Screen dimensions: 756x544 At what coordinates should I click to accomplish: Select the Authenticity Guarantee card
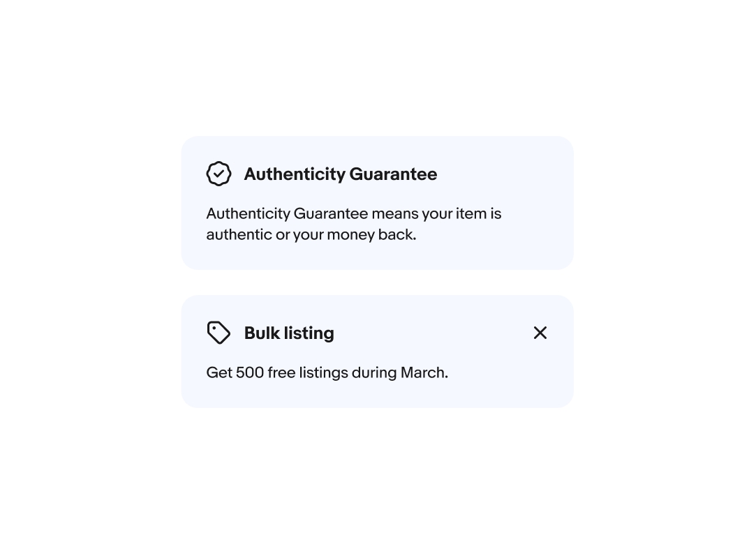377,202
